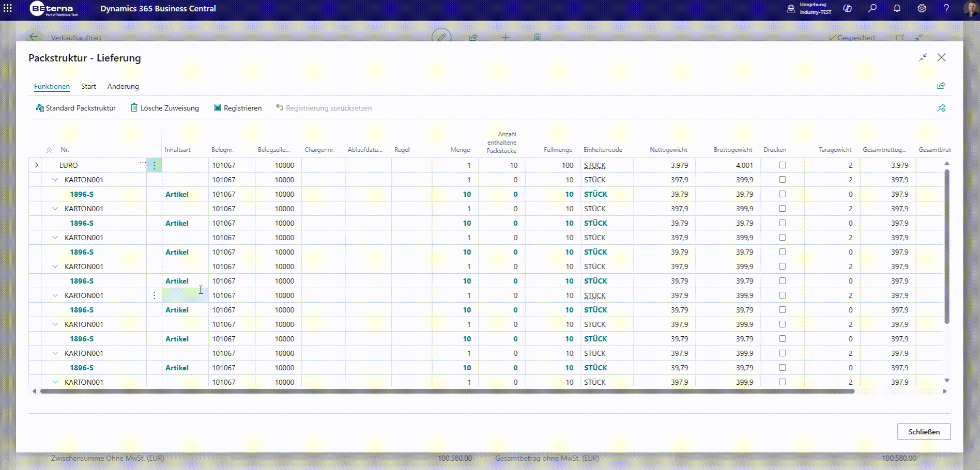
Task: Tick the Drucken checkbox in EURO row
Action: point(783,165)
